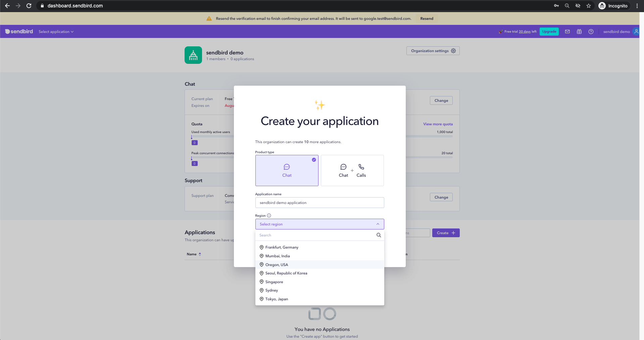Image resolution: width=644 pixels, height=340 pixels.
Task: Select the Chat only product type card
Action: [287, 170]
